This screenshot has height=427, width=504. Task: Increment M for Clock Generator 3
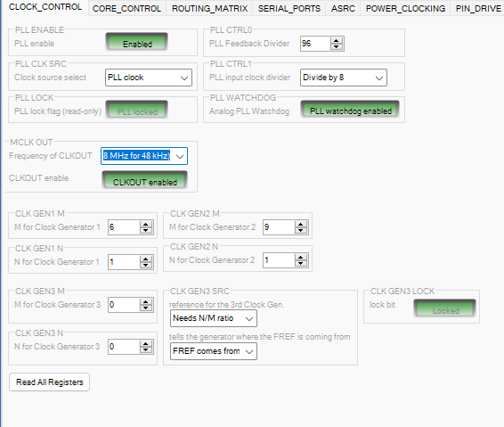click(146, 301)
